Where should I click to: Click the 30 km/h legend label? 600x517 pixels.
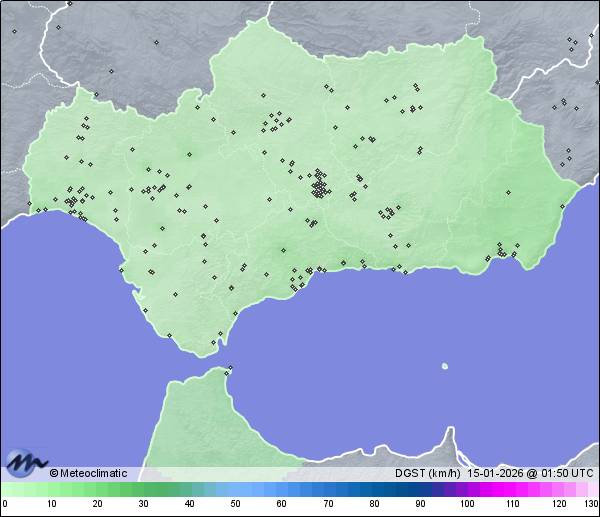tap(143, 504)
